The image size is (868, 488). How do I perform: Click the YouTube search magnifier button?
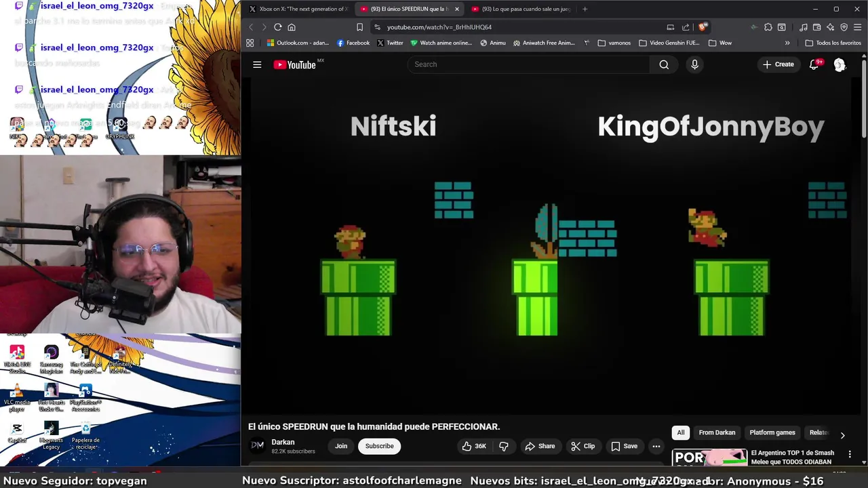click(x=664, y=64)
